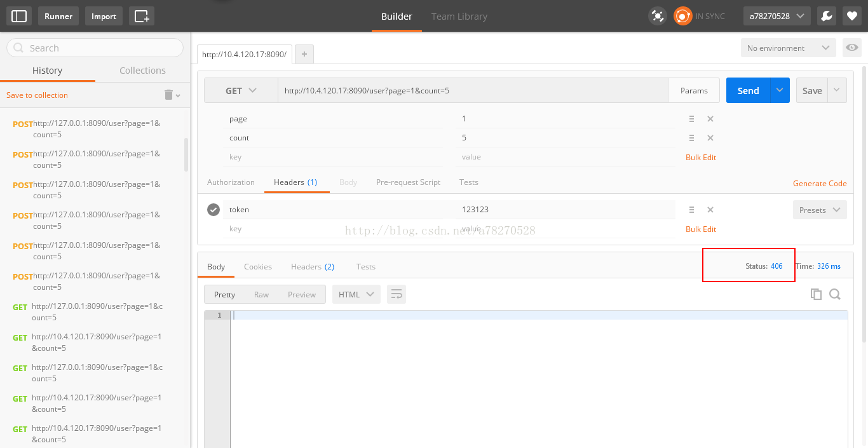Viewport: 868px width, 448px height.
Task: Click the count parameter value field
Action: pos(566,138)
